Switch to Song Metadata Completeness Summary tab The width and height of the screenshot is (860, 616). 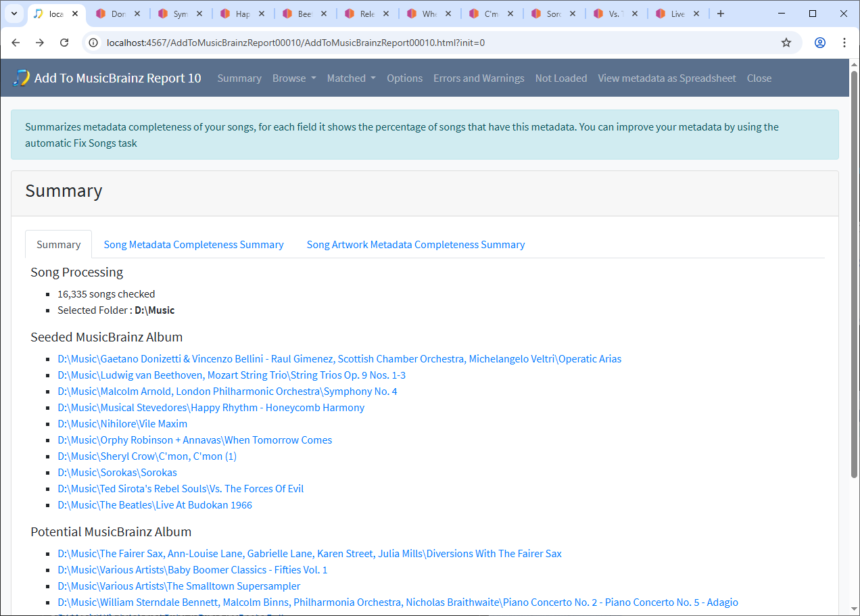pos(193,245)
